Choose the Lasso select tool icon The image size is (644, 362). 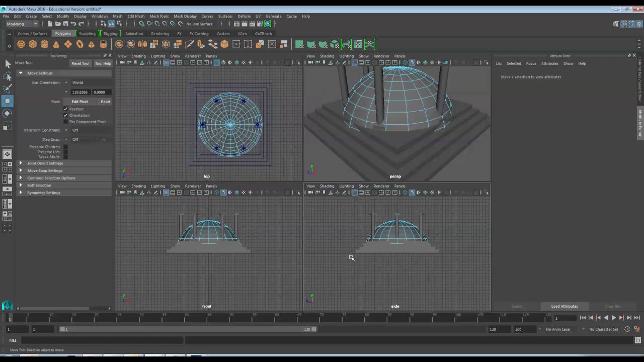click(x=7, y=76)
